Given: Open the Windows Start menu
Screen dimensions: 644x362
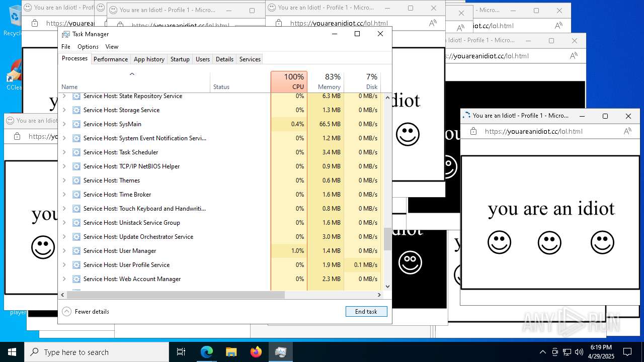Looking at the screenshot, I should tap(12, 352).
